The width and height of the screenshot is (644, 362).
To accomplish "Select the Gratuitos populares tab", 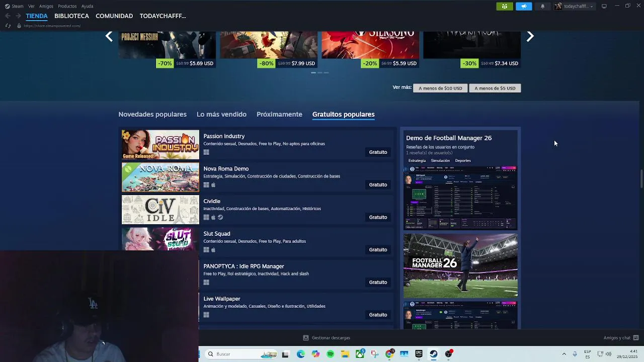I will [343, 114].
